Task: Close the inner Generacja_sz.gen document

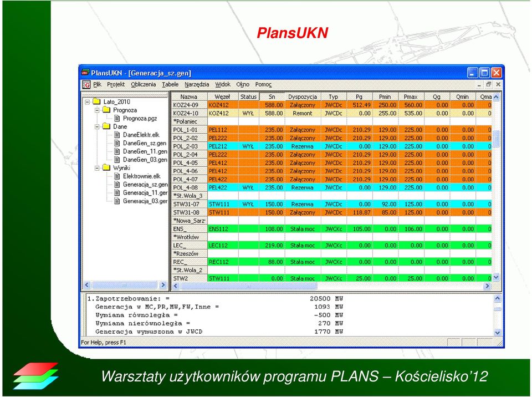Action: point(498,84)
